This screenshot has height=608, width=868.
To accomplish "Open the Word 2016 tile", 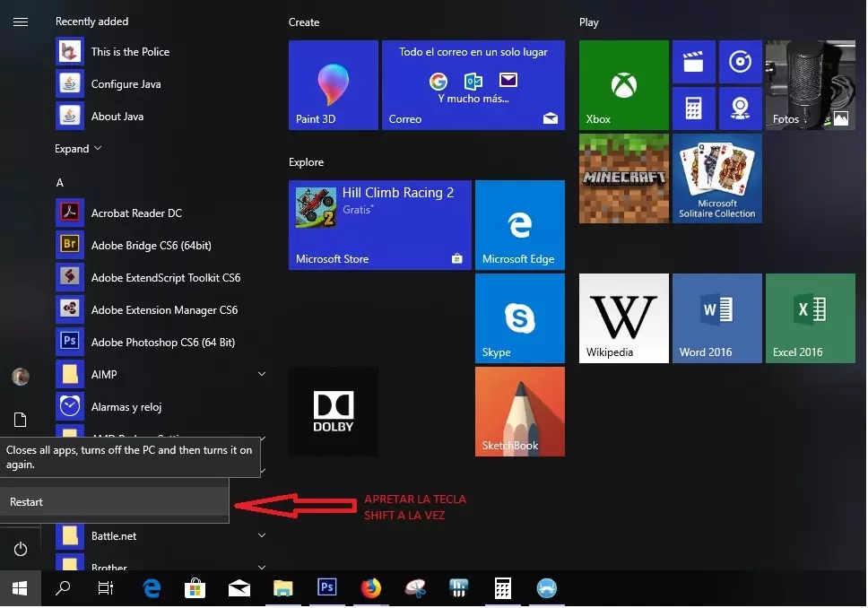I will pyautogui.click(x=716, y=317).
